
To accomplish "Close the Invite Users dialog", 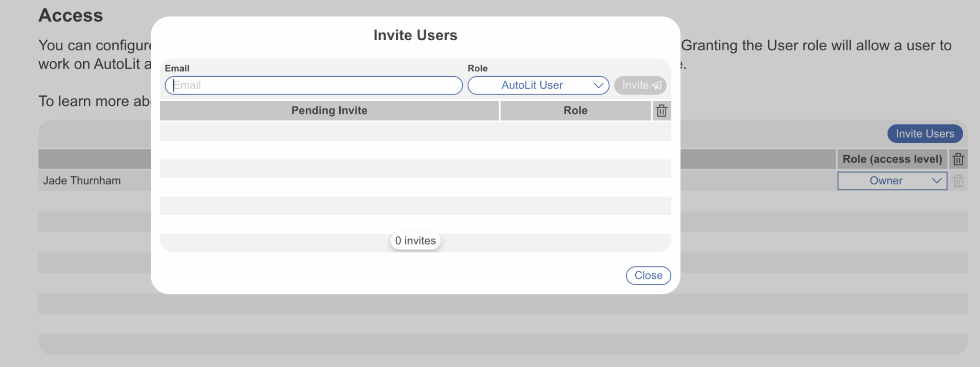I will click(x=648, y=275).
